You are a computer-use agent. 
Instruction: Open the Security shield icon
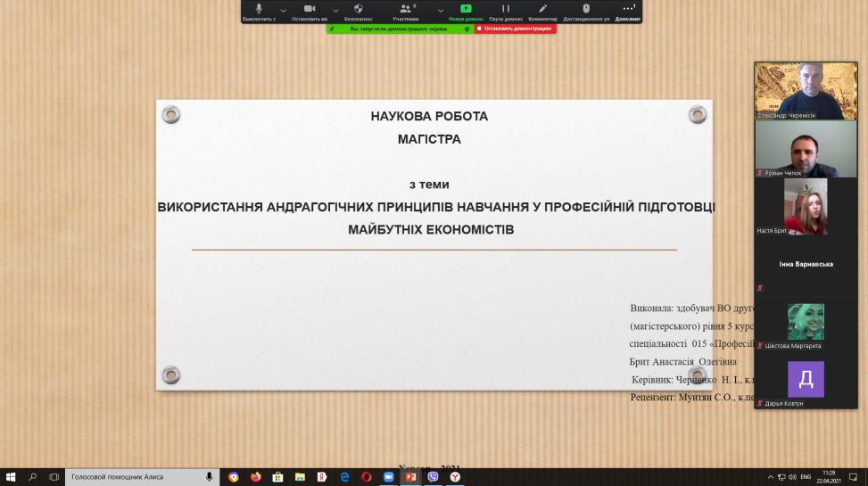[359, 9]
